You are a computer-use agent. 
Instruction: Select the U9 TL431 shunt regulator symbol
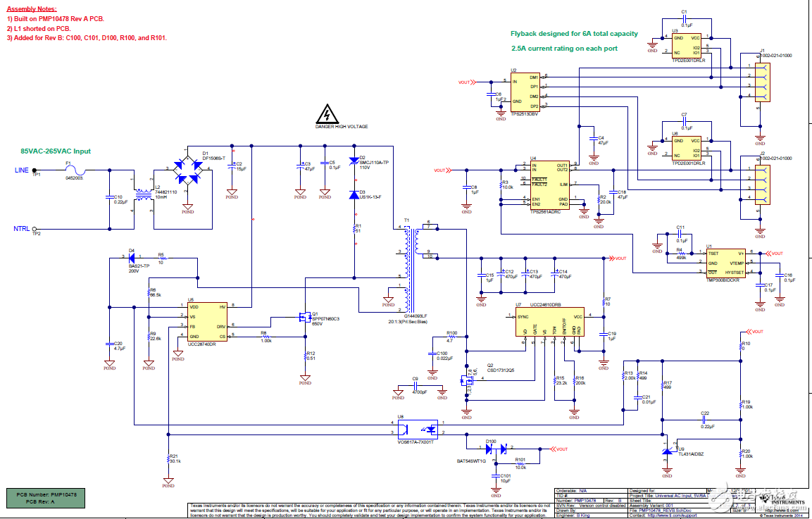pos(667,452)
